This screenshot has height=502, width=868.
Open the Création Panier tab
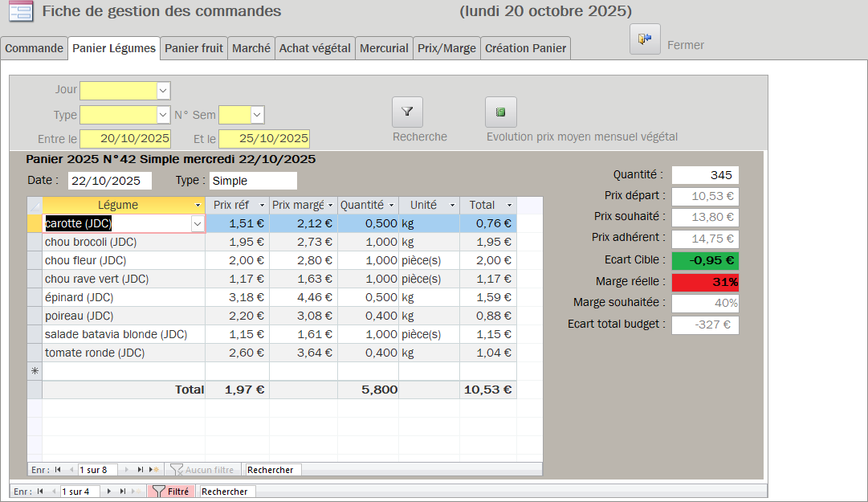click(x=525, y=48)
